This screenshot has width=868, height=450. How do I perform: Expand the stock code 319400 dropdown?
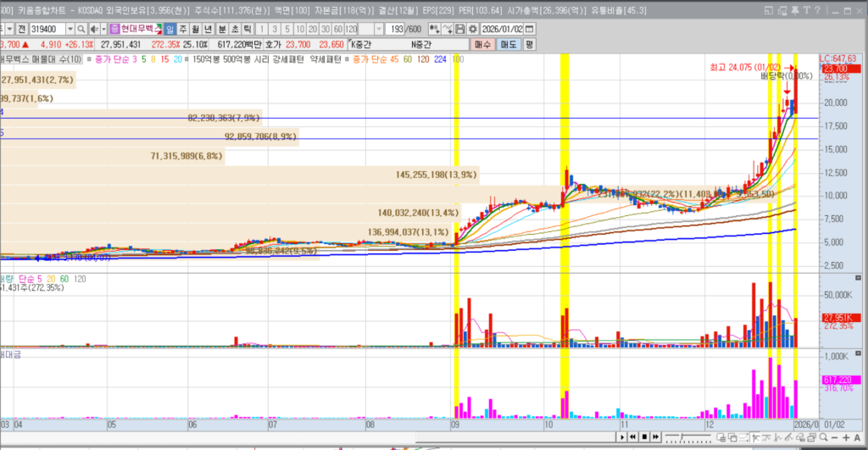[70, 29]
